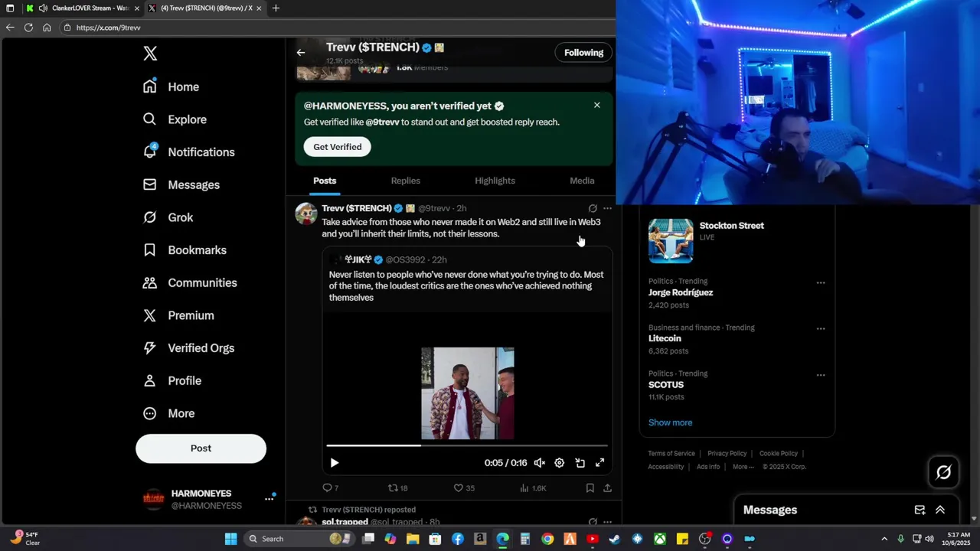
Task: Bookmark Trevv's post
Action: (x=590, y=488)
